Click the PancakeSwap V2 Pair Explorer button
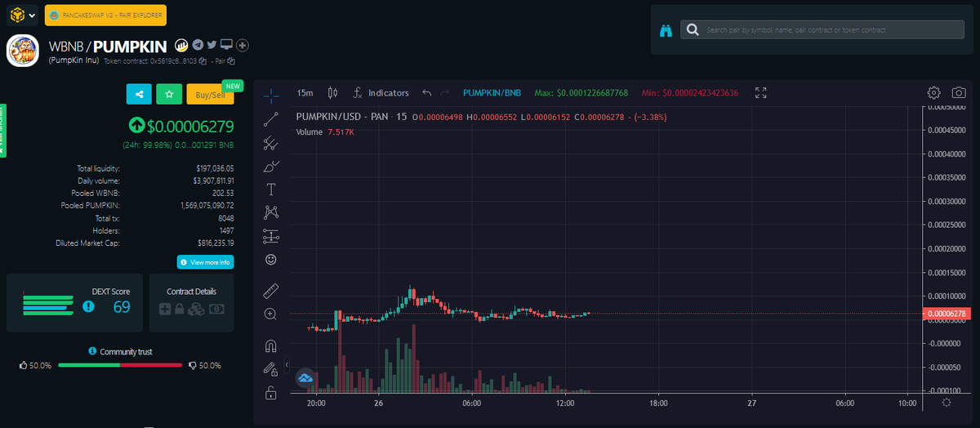980x428 pixels. point(105,15)
